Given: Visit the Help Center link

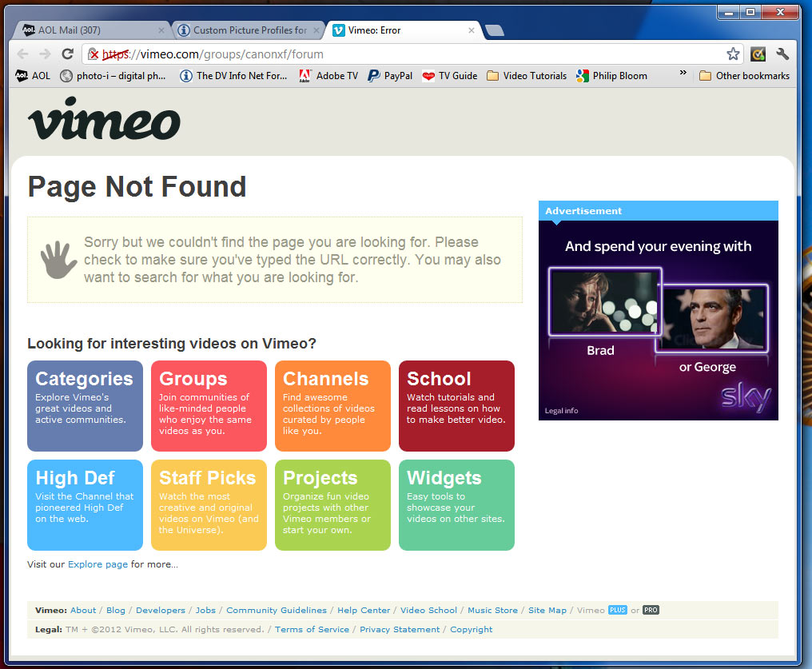Looking at the screenshot, I should pos(364,610).
